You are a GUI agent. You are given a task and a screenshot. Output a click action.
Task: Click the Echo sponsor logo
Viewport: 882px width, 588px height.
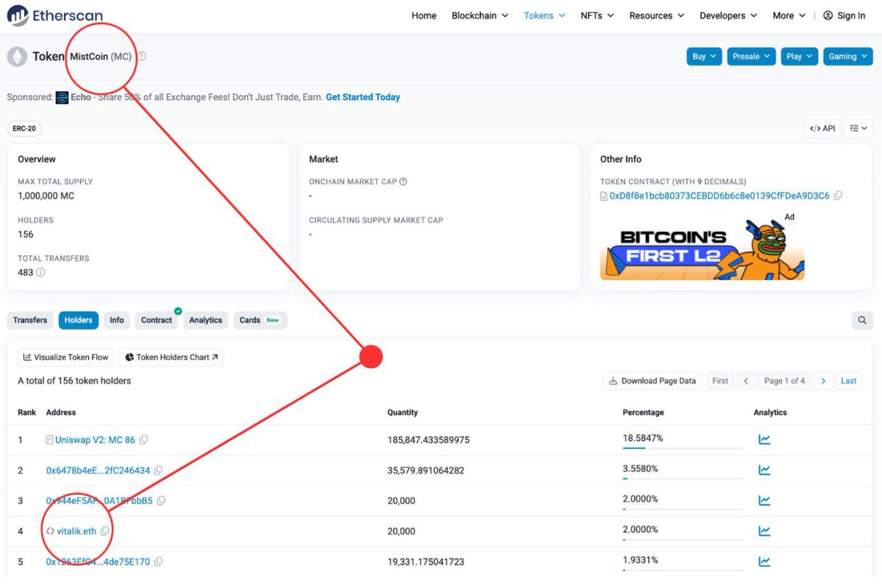62,97
